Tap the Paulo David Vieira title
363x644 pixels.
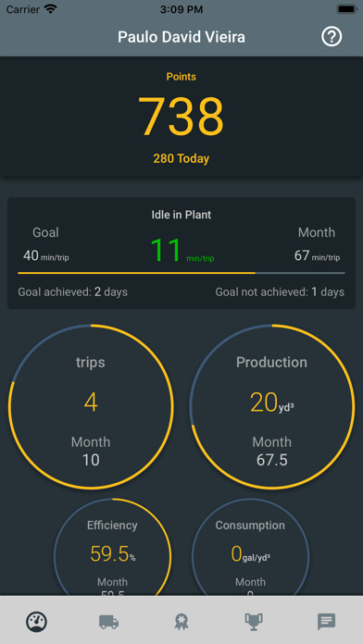click(181, 37)
